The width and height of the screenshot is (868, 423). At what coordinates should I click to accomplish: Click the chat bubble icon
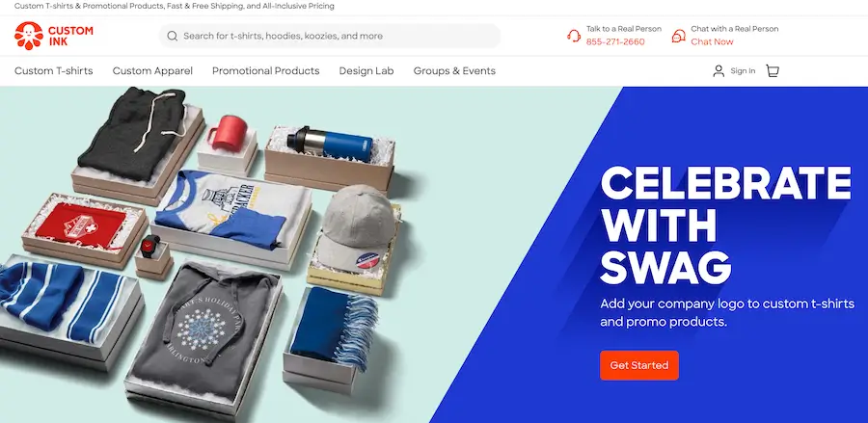coord(678,36)
